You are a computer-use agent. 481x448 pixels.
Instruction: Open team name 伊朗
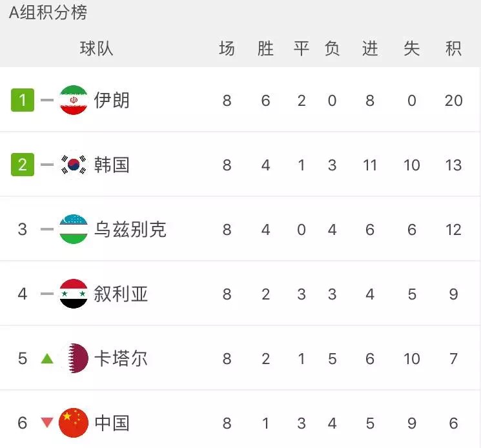112,100
